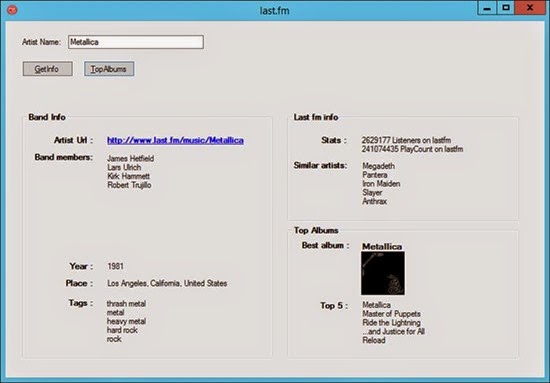Select band member James Hetfield
550x383 pixels.
130,159
